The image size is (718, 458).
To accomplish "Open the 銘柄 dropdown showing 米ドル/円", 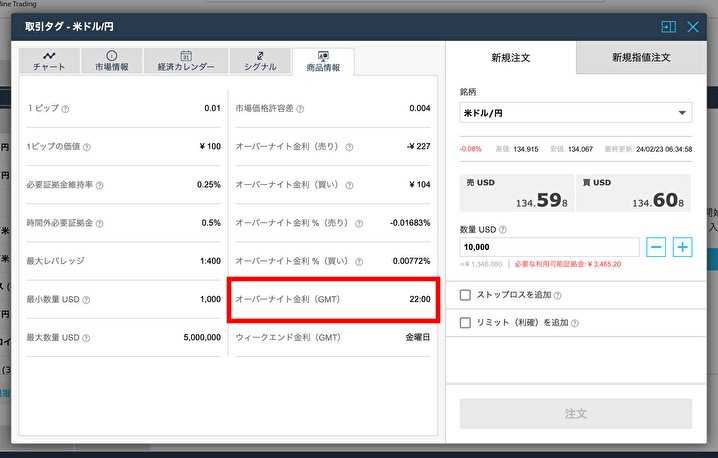I will coord(576,113).
